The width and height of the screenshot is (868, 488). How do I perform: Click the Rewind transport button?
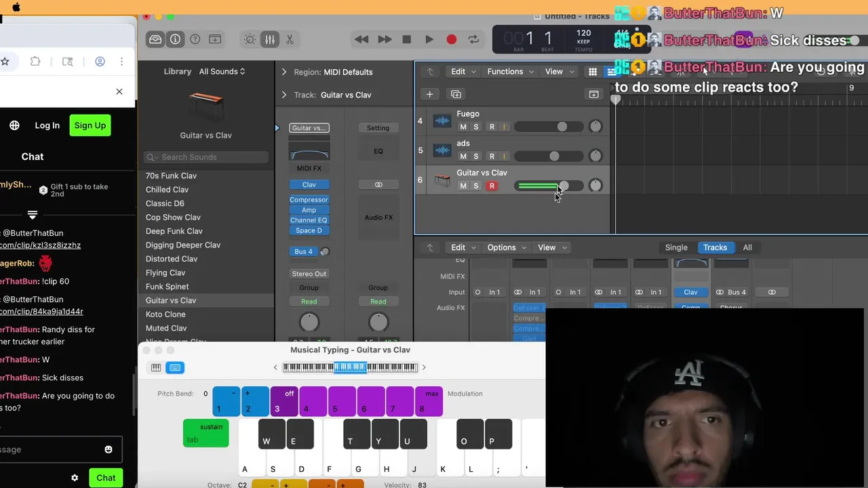click(x=361, y=39)
